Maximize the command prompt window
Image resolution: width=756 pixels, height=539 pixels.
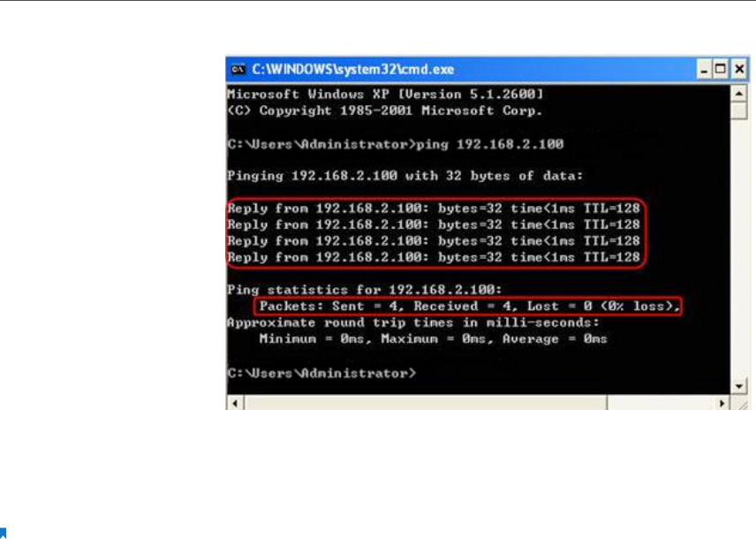pyautogui.click(x=721, y=70)
